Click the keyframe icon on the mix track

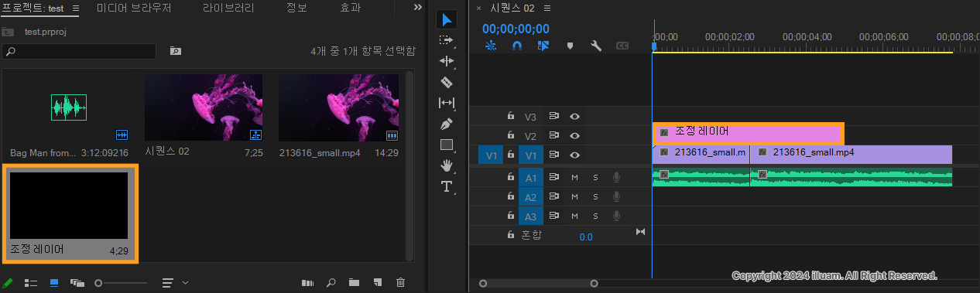640,232
